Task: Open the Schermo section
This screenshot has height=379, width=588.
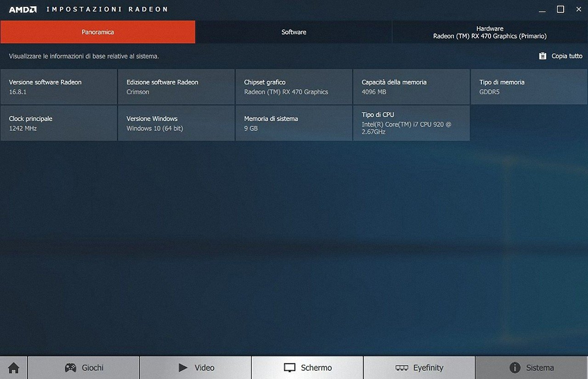Action: click(x=307, y=368)
